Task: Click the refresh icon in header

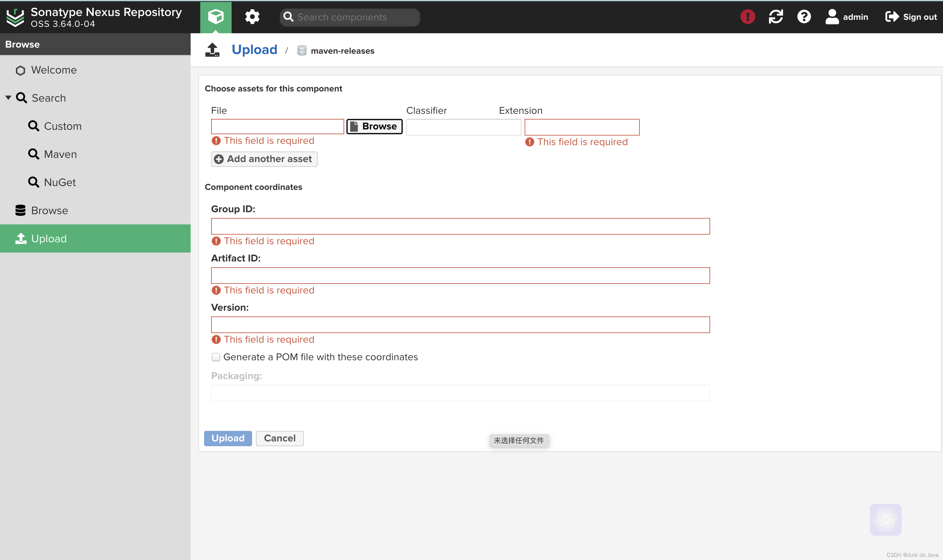Action: [776, 17]
